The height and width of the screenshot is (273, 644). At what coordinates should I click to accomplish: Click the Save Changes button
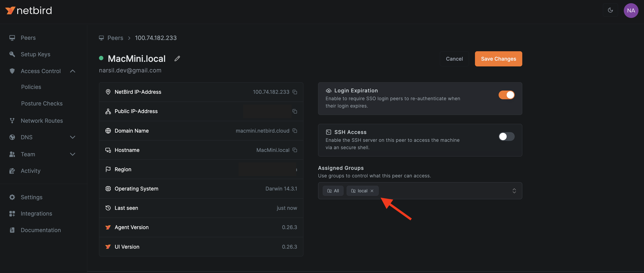coord(498,59)
